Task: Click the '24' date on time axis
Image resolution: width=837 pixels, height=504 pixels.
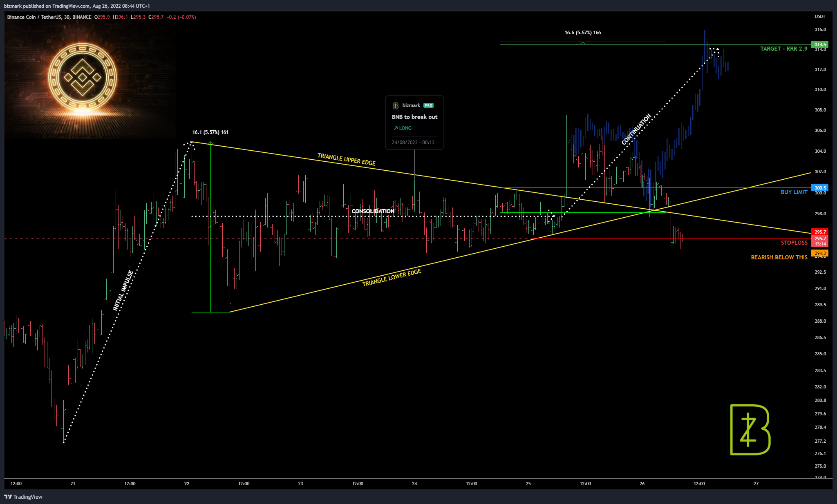Action: (414, 484)
